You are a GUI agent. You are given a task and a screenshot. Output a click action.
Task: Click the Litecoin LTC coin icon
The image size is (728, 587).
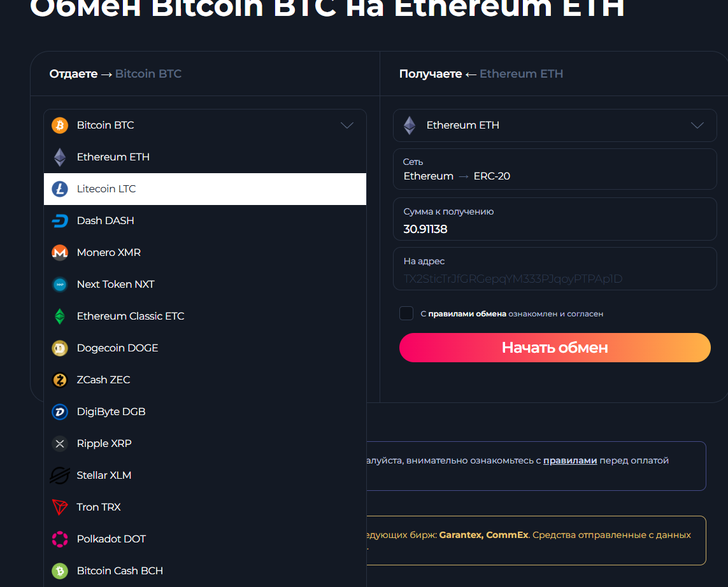tap(60, 189)
